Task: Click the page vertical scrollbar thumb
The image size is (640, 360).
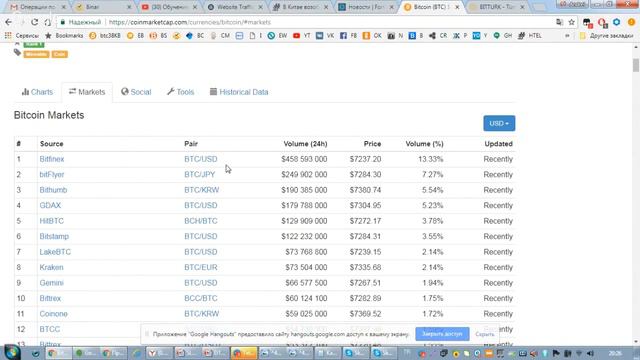Action: pos(636,65)
